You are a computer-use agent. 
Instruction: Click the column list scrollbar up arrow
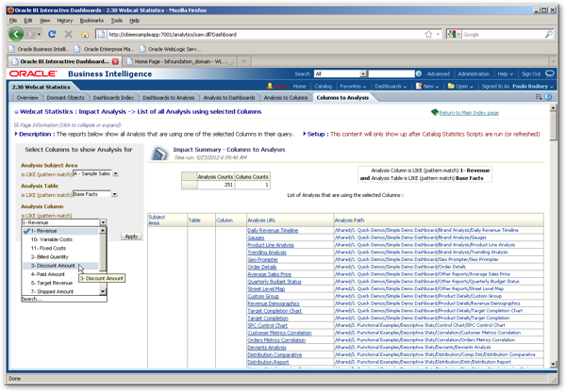[x=103, y=231]
